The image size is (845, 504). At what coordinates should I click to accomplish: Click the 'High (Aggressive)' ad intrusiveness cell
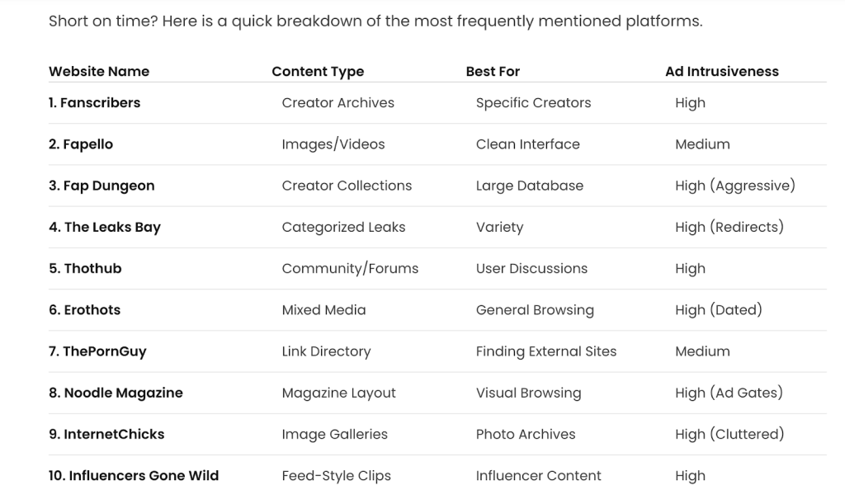pyautogui.click(x=734, y=186)
